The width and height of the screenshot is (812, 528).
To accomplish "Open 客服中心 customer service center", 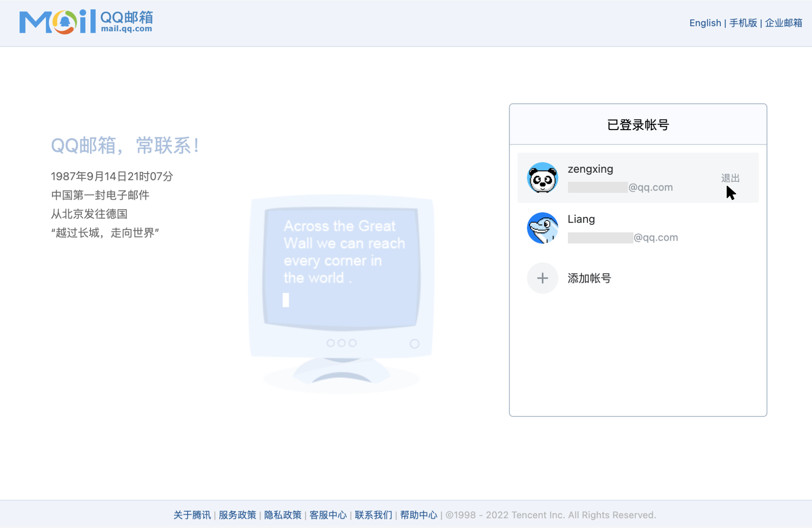I will coord(328,515).
